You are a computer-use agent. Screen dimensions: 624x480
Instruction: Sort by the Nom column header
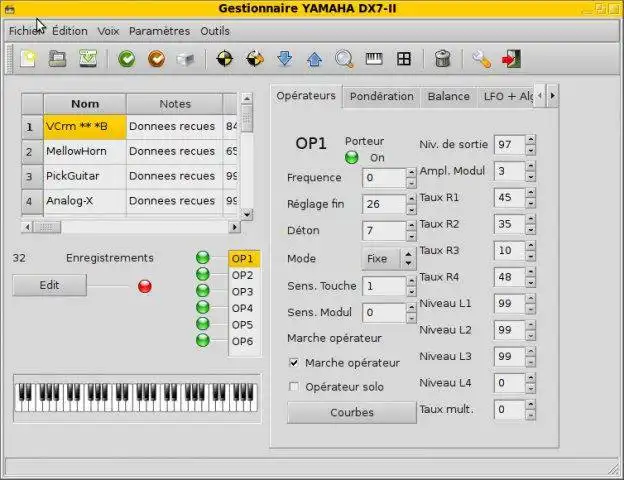click(x=85, y=104)
